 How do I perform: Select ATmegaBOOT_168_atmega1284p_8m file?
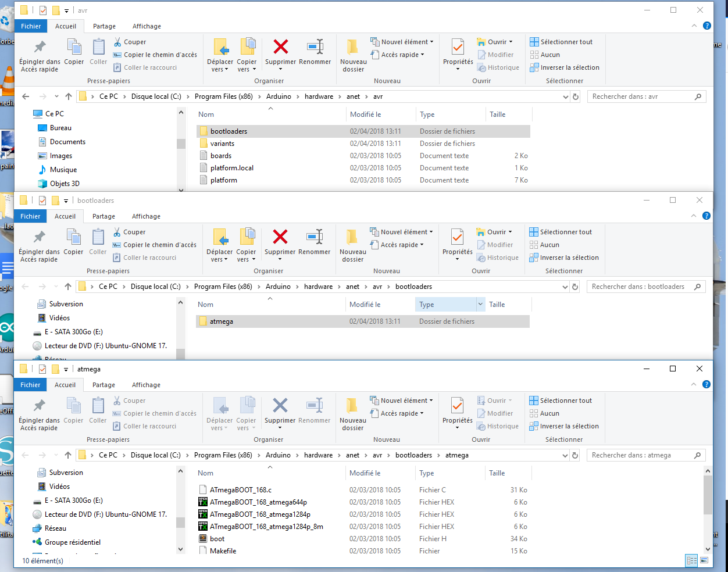(363, 527)
